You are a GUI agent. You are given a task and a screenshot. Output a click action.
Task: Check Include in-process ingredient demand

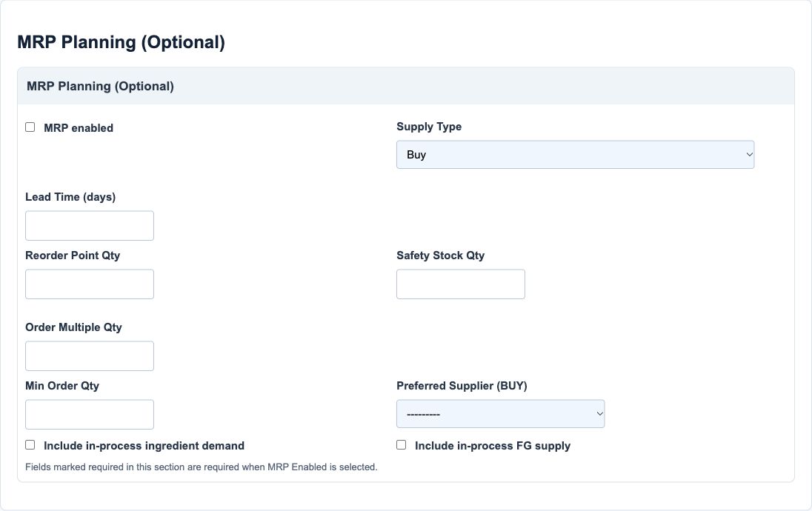coord(30,445)
